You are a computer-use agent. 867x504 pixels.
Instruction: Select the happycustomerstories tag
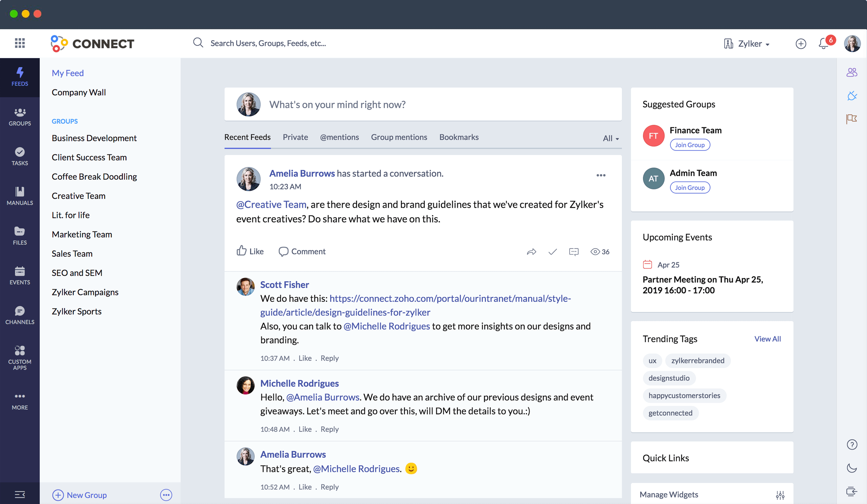pos(684,396)
